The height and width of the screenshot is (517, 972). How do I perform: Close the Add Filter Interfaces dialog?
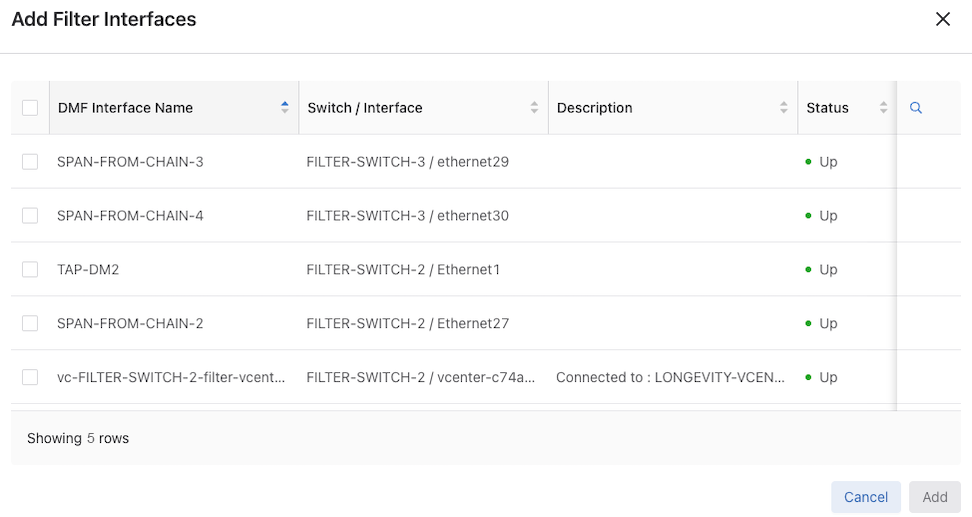[942, 19]
